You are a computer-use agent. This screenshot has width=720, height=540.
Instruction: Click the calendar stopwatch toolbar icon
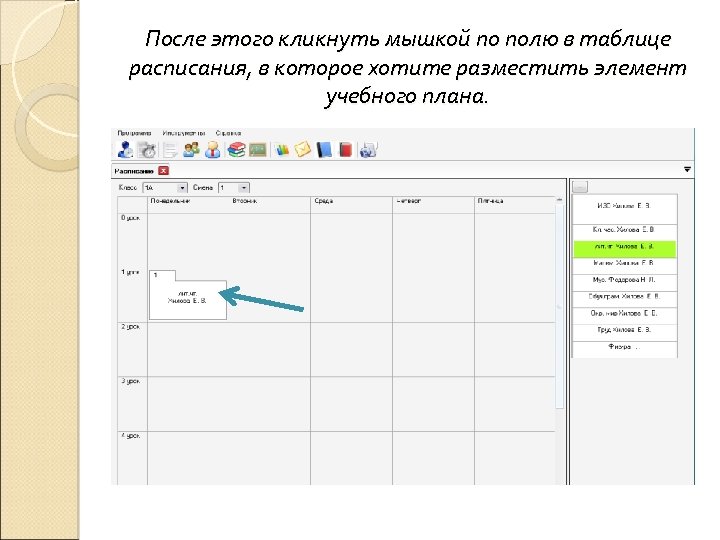[147, 150]
